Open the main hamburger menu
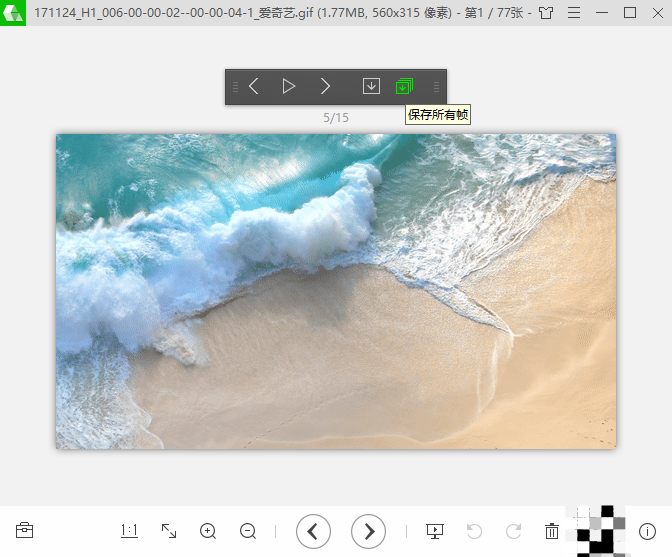 click(574, 13)
